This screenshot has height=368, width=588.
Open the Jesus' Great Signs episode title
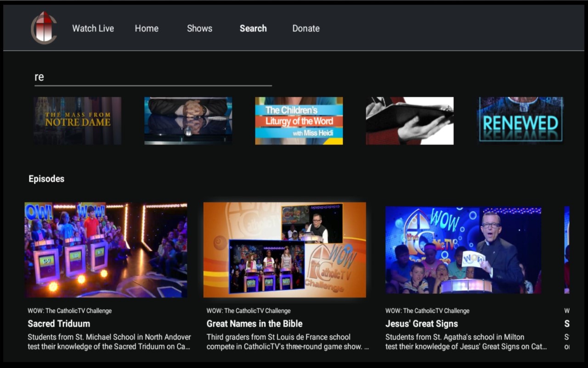tap(421, 323)
